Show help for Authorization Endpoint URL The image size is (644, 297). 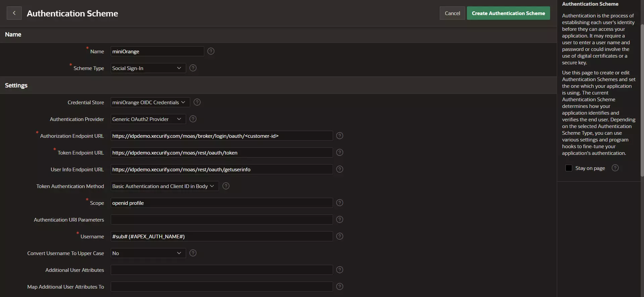tap(339, 136)
